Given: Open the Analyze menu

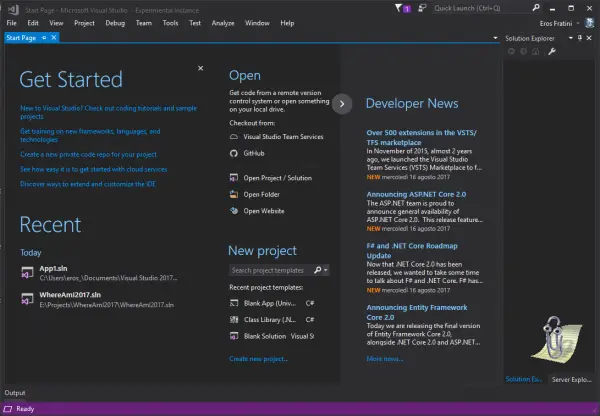Looking at the screenshot, I should click(223, 23).
